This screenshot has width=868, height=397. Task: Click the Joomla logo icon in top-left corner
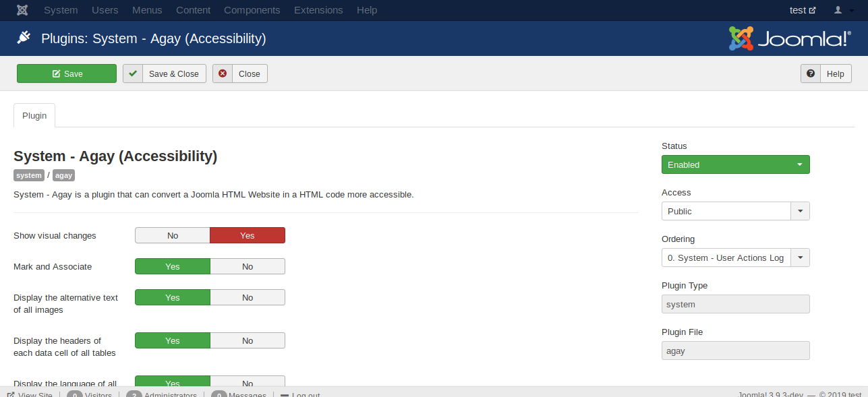click(x=22, y=9)
